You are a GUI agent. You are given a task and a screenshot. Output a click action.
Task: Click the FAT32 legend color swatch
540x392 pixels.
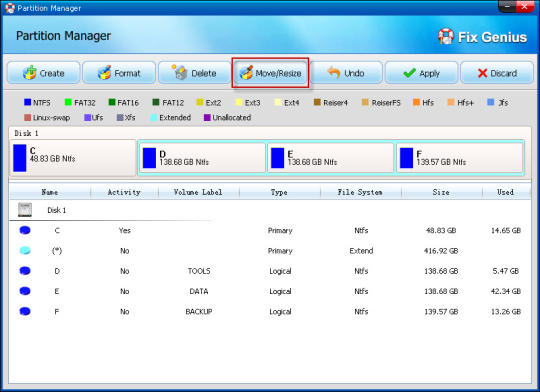[68, 102]
